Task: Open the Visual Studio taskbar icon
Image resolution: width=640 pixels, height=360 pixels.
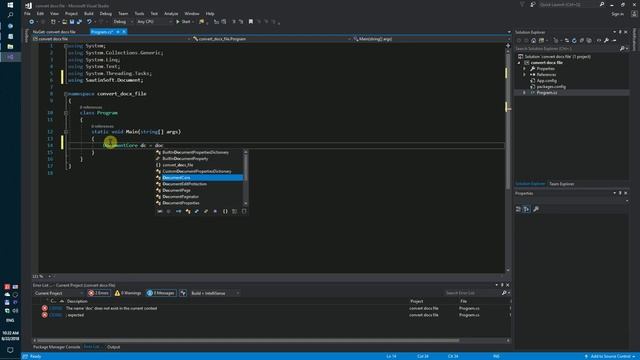Action: pyautogui.click(x=10, y=57)
